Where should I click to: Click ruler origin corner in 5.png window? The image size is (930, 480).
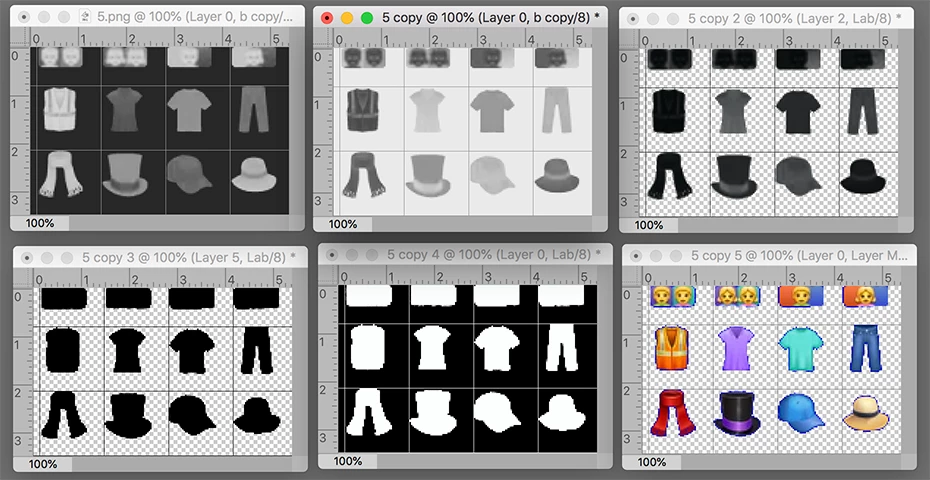[x=18, y=38]
